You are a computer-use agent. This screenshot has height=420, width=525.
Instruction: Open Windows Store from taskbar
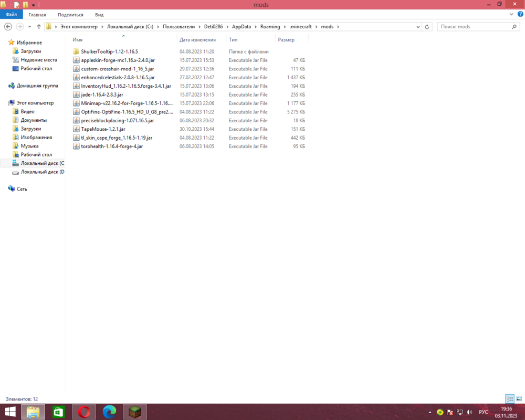59,412
